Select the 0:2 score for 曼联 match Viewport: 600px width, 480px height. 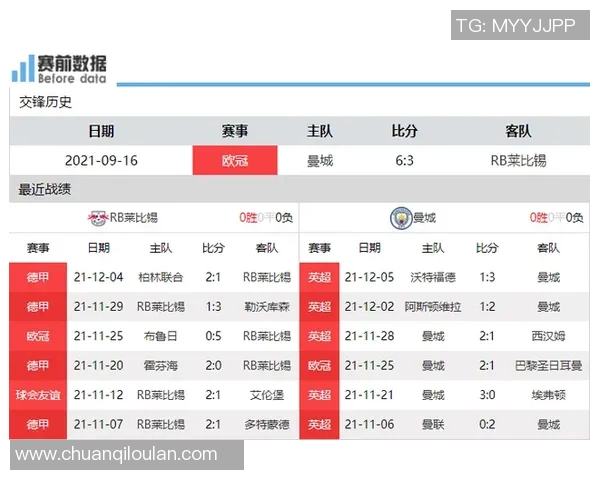tap(487, 424)
